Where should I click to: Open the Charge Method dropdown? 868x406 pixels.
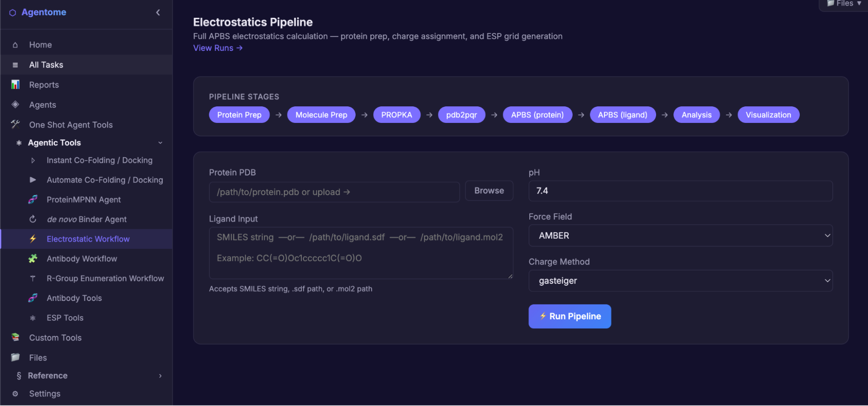(680, 281)
